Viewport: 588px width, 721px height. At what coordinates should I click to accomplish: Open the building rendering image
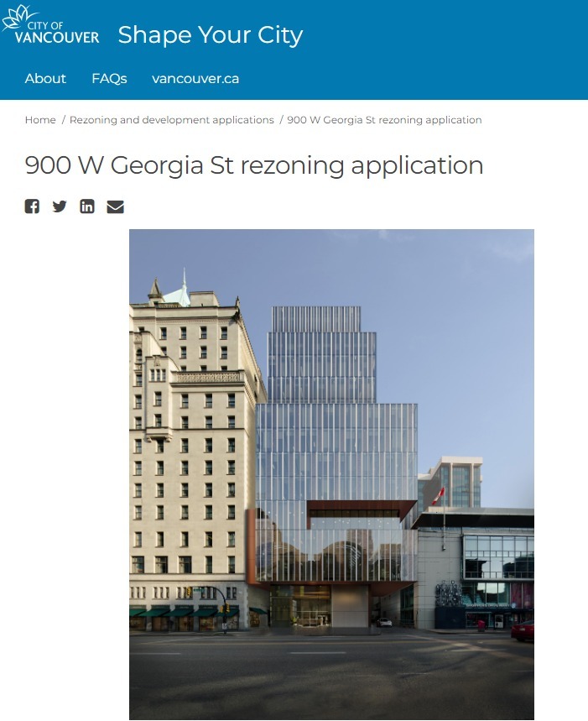(x=331, y=474)
